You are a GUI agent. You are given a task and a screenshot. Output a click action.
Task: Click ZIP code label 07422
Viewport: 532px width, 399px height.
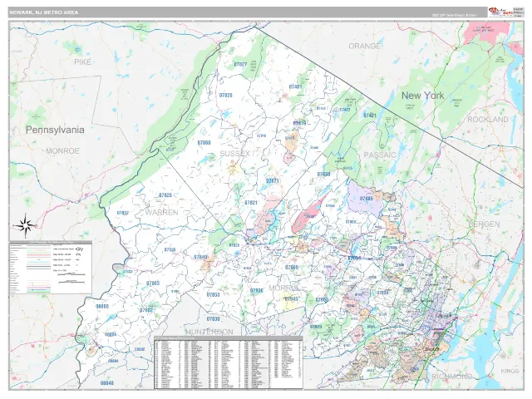345,110
